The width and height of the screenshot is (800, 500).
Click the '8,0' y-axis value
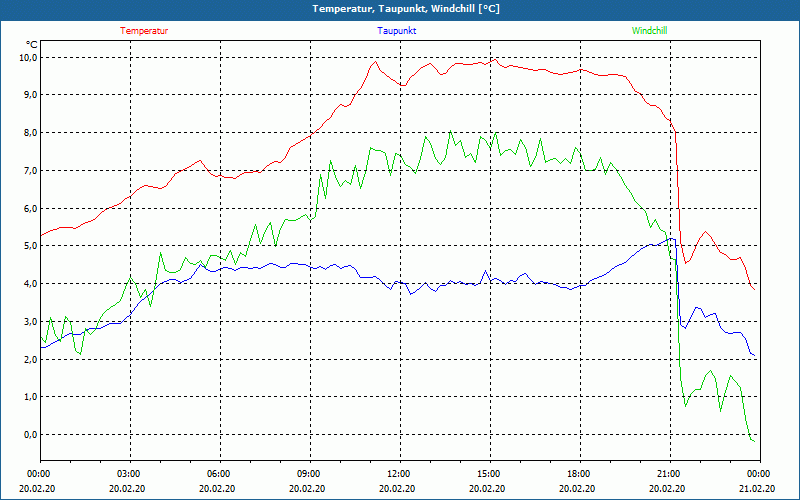31,133
